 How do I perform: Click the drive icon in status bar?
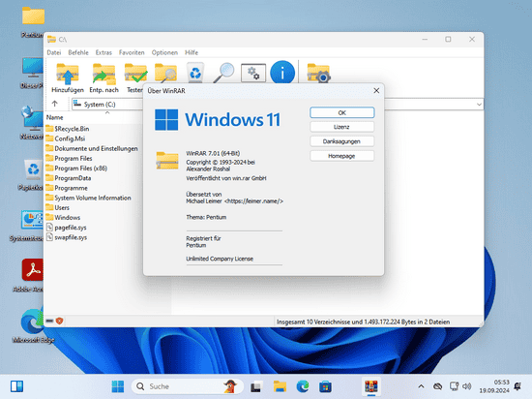[49, 321]
